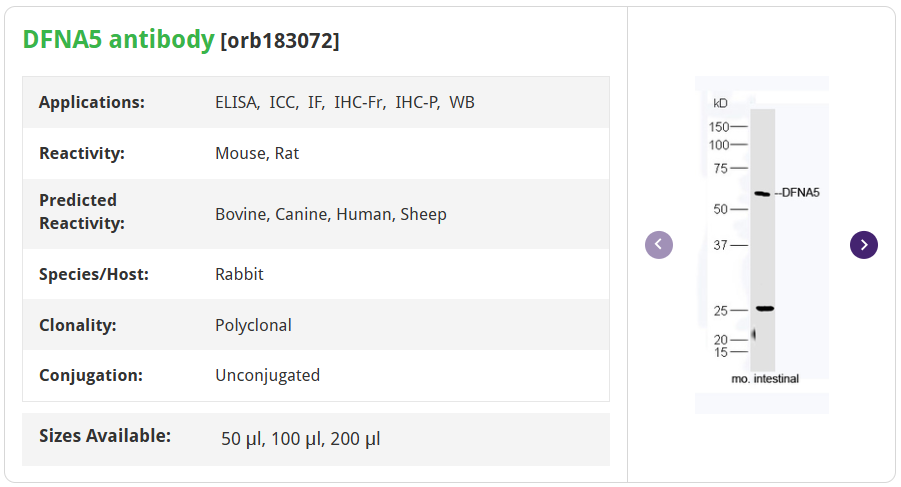Screen dimensions: 901x487
Task: Click the previous image arrow button
Action: 659,245
